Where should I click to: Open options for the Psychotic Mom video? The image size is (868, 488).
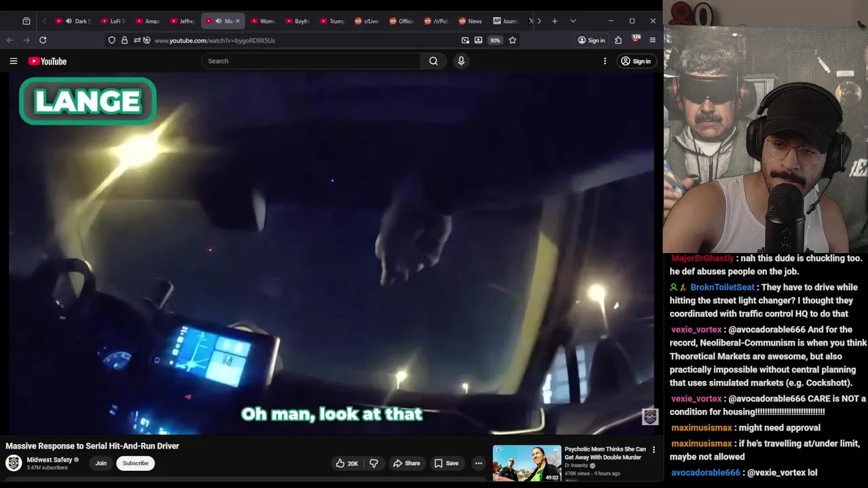tap(654, 449)
